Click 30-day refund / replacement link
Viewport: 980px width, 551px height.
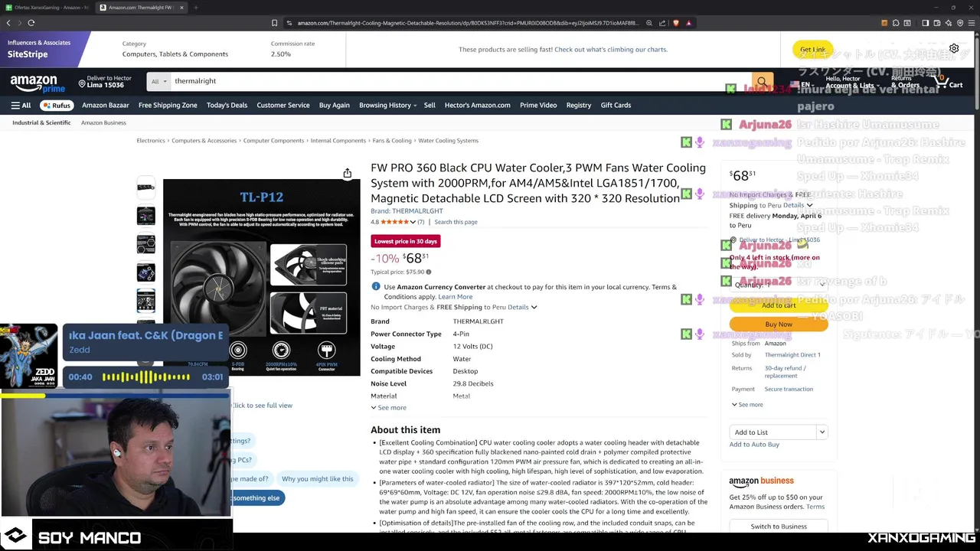click(785, 372)
